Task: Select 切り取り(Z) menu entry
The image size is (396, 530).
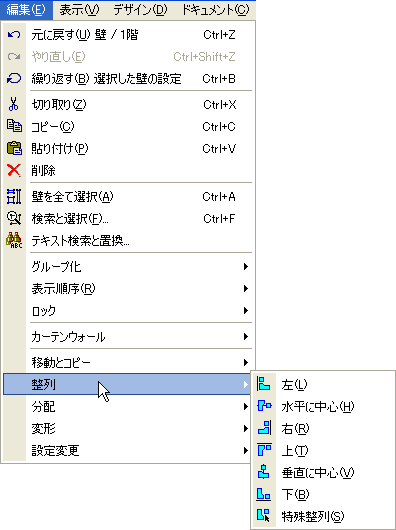Action: (x=128, y=104)
